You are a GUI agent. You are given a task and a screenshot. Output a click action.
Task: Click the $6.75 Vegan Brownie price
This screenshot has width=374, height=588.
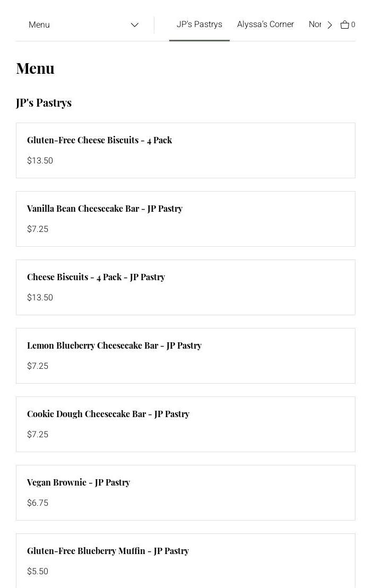(38, 503)
